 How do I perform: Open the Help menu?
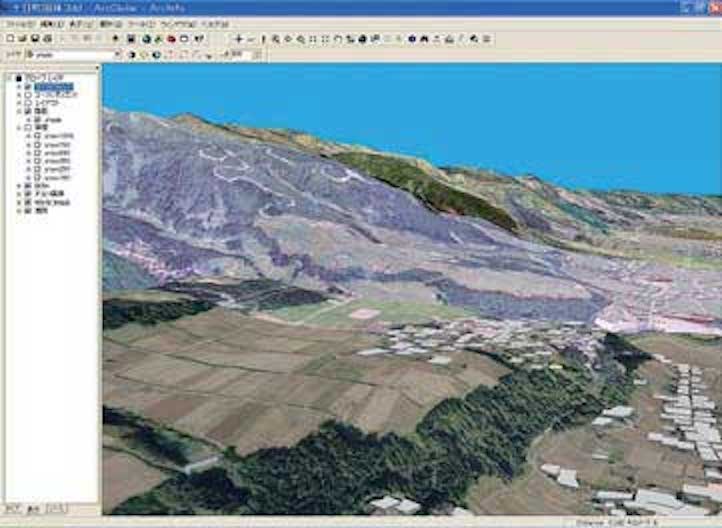pyautogui.click(x=215, y=22)
